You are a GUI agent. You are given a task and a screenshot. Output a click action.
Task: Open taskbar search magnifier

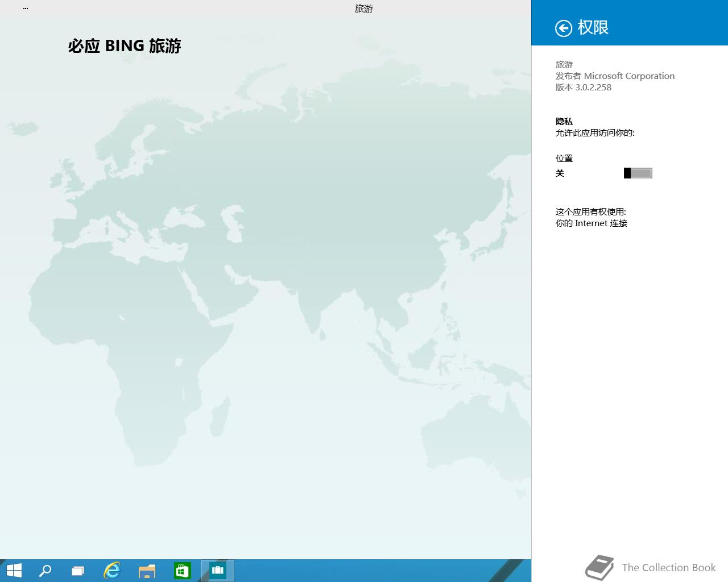pyautogui.click(x=45, y=571)
